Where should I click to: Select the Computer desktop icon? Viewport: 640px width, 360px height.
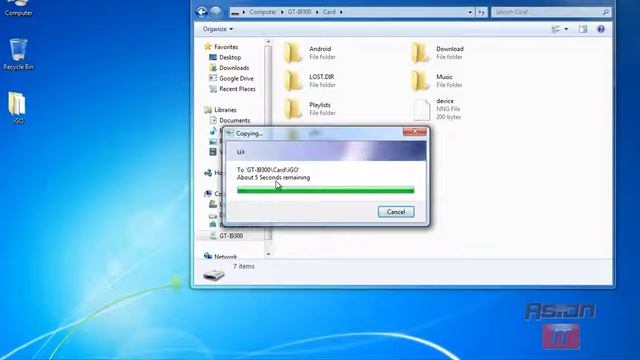coord(18,8)
